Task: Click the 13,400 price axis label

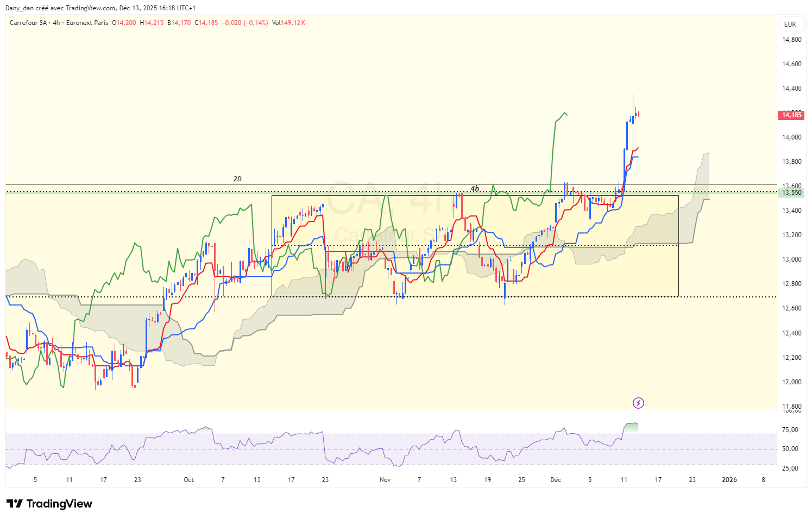Action: 791,211
